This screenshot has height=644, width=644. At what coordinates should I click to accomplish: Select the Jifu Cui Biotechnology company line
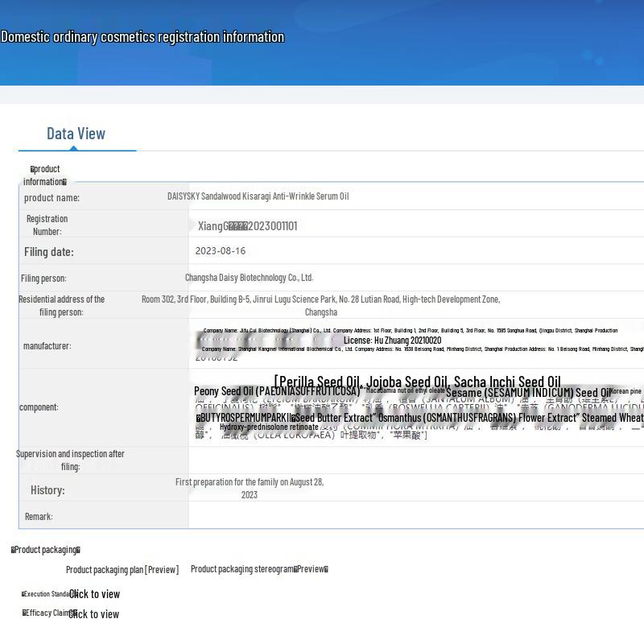point(411,330)
